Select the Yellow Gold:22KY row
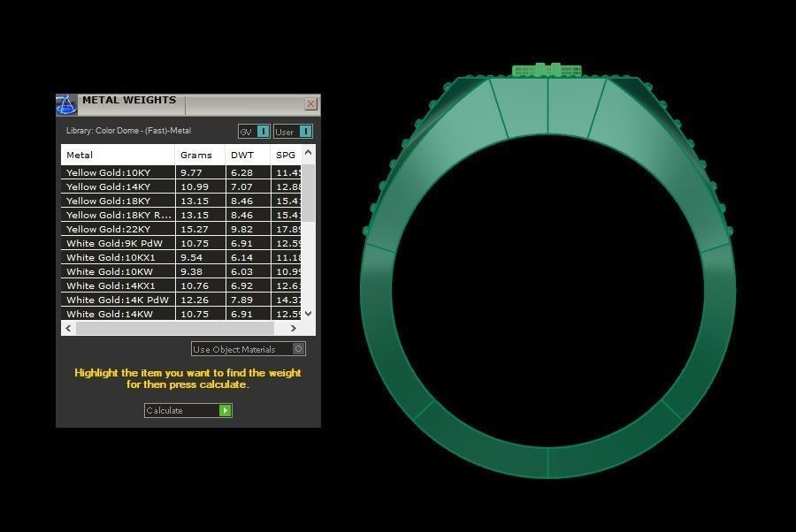 (180, 229)
